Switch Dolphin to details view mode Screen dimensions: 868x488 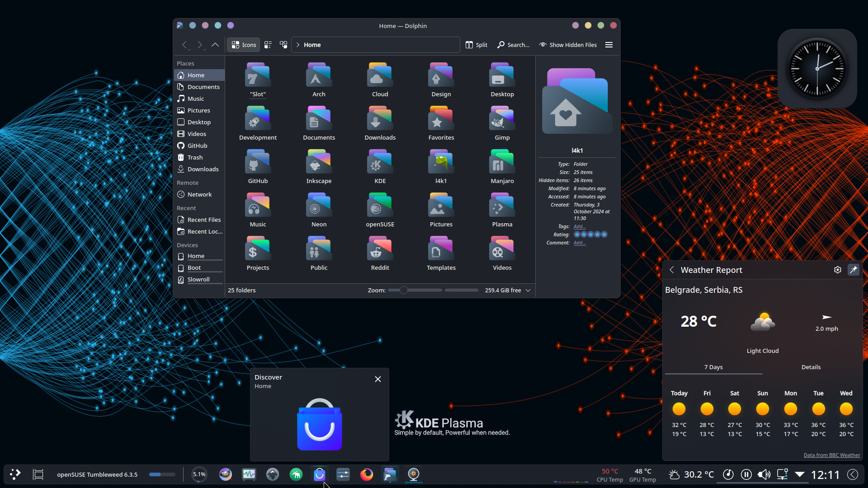[268, 45]
